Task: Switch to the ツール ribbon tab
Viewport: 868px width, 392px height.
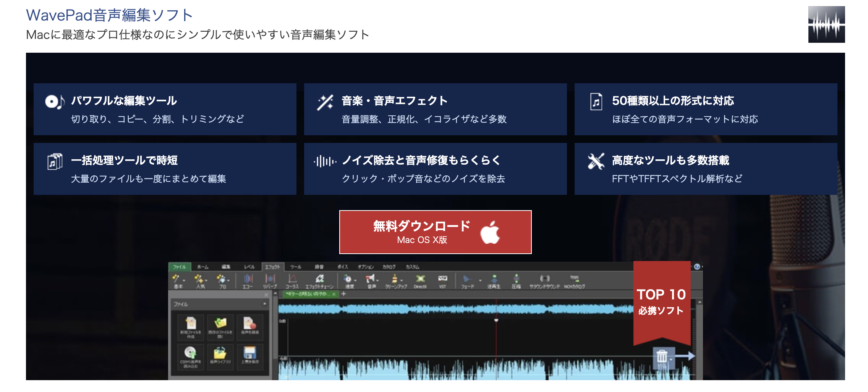Action: click(x=296, y=267)
